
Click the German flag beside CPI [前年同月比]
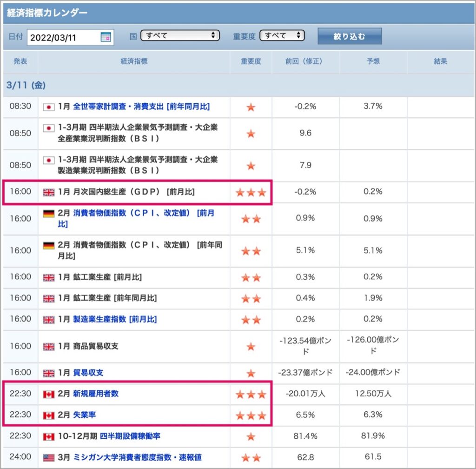click(x=48, y=246)
